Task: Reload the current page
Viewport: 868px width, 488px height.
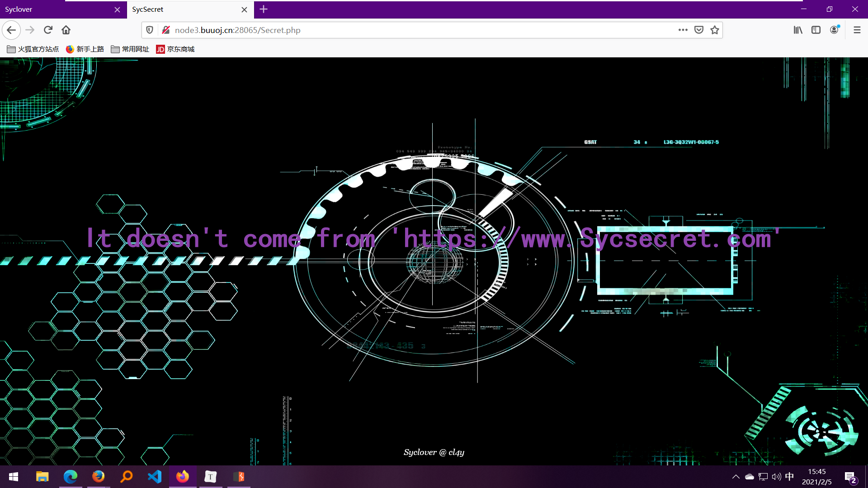Action: 48,30
